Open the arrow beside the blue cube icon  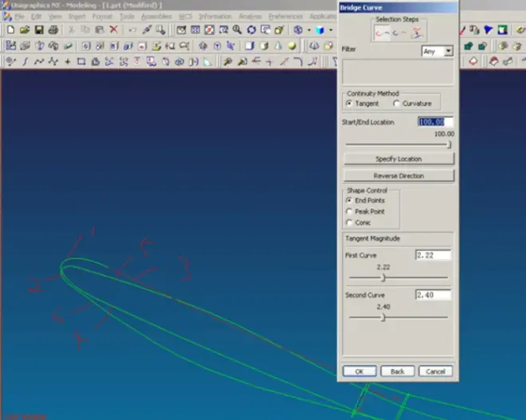point(331,29)
